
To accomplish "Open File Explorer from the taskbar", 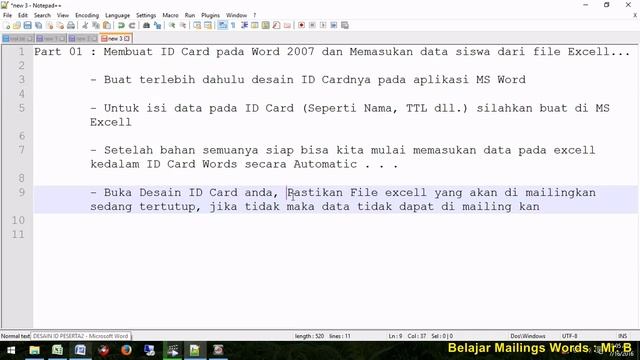I will click(x=35, y=350).
